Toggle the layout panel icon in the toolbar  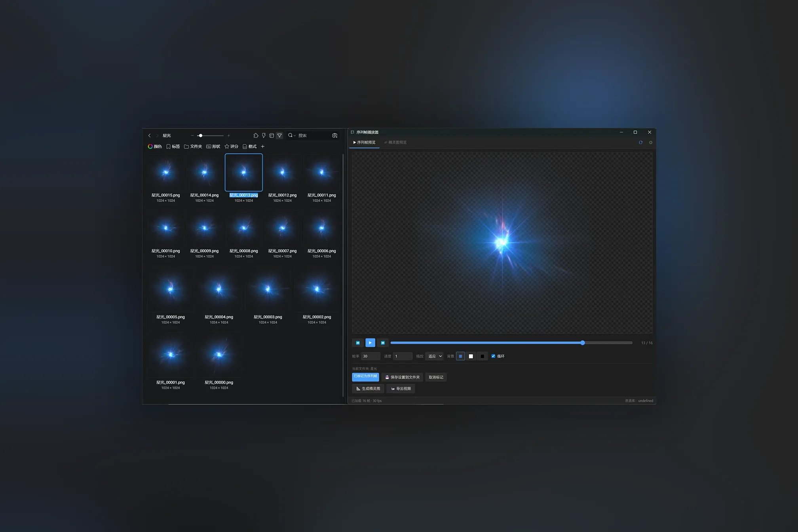272,135
